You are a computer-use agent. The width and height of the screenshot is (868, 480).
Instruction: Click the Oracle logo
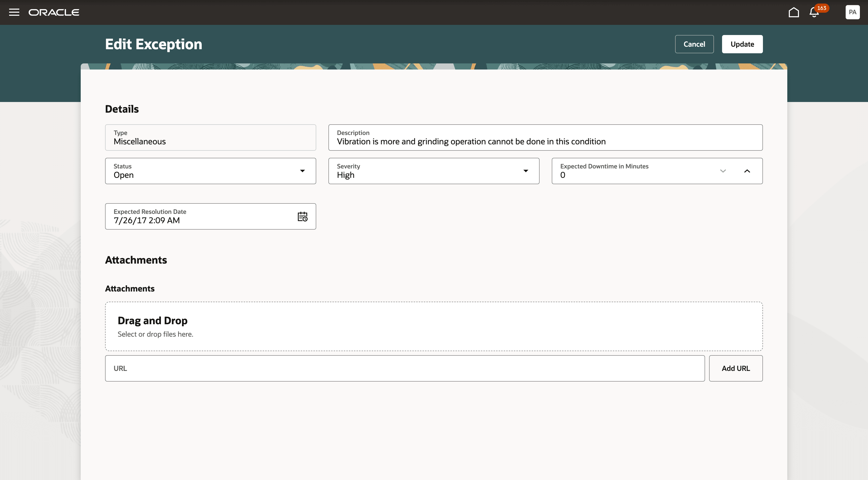pyautogui.click(x=54, y=12)
